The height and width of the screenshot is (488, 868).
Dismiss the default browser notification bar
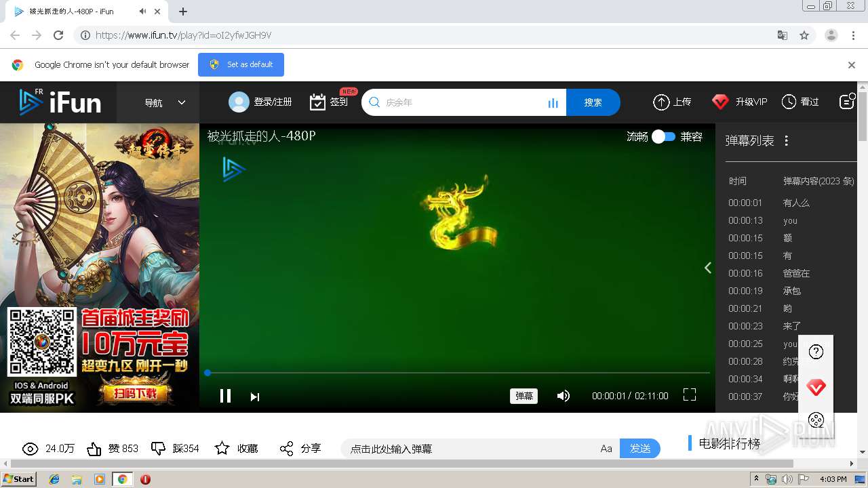coord(852,65)
